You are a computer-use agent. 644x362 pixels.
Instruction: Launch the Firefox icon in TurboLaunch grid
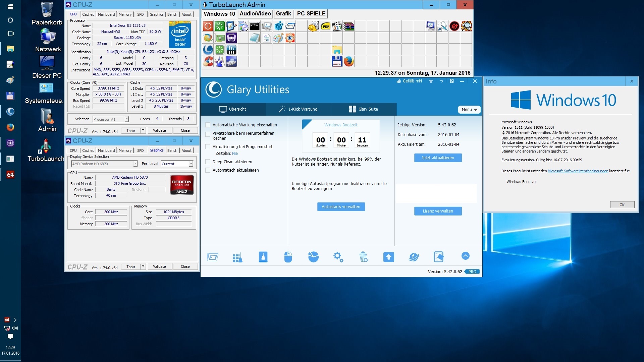pyautogui.click(x=349, y=61)
